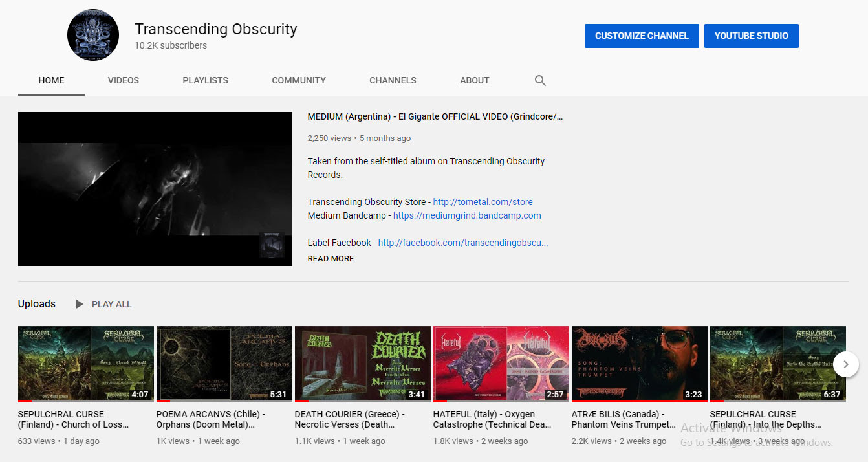Open the Into the Depths video thumbnail
Image resolution: width=868 pixels, height=462 pixels.
(778, 364)
